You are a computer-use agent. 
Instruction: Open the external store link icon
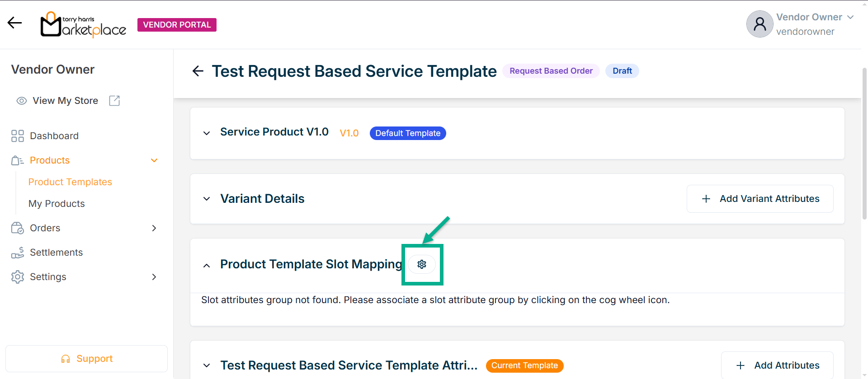pos(114,101)
